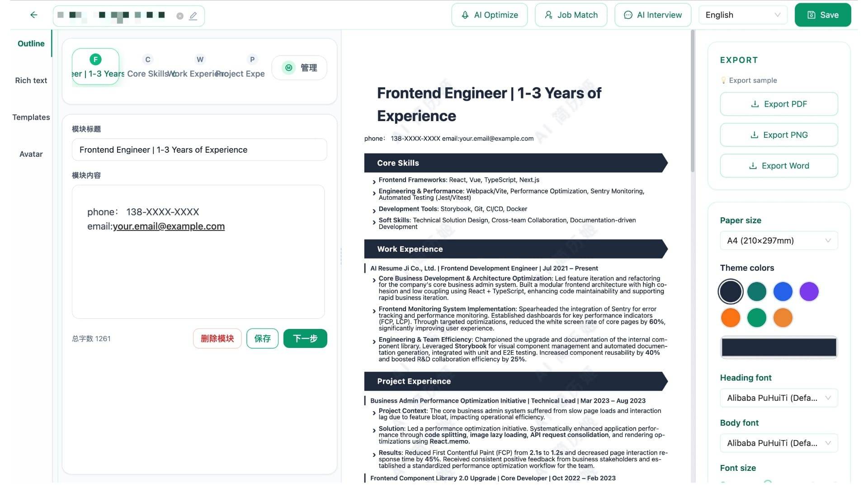The image size is (868, 488).
Task: Click the Export PDF button
Action: point(778,104)
